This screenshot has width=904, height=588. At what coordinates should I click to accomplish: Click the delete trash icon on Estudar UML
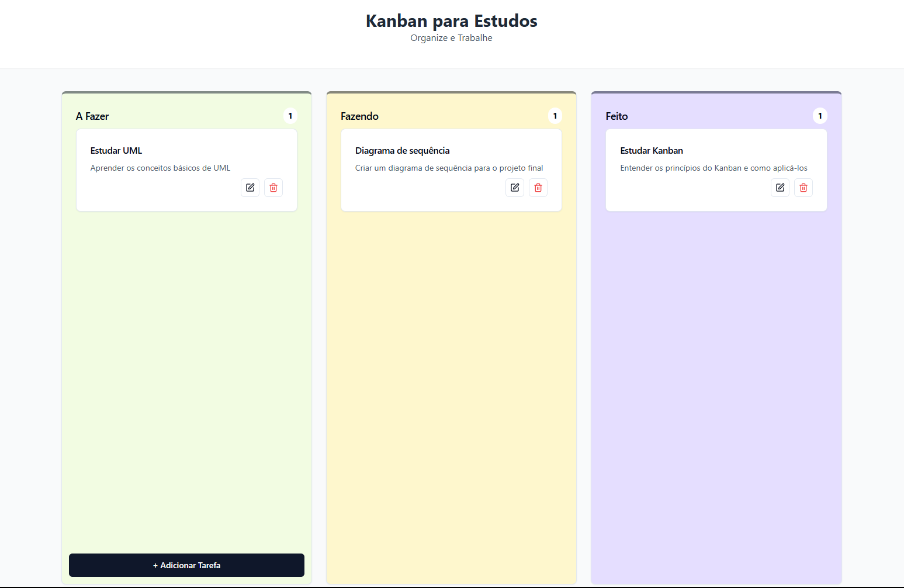click(273, 187)
